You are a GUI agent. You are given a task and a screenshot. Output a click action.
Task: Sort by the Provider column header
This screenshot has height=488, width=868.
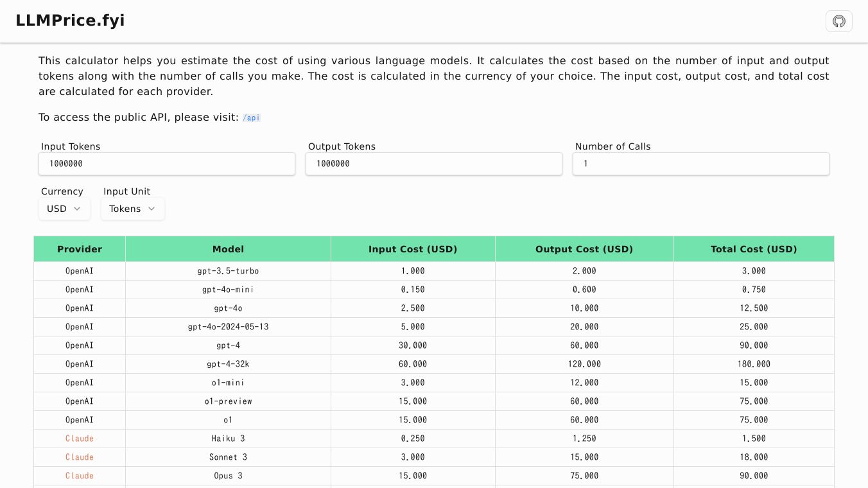click(x=80, y=249)
